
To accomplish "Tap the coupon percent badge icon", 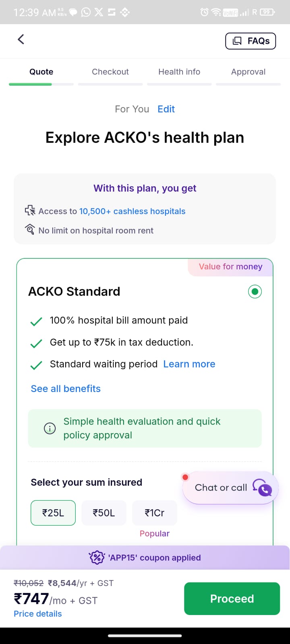I will click(x=97, y=557).
